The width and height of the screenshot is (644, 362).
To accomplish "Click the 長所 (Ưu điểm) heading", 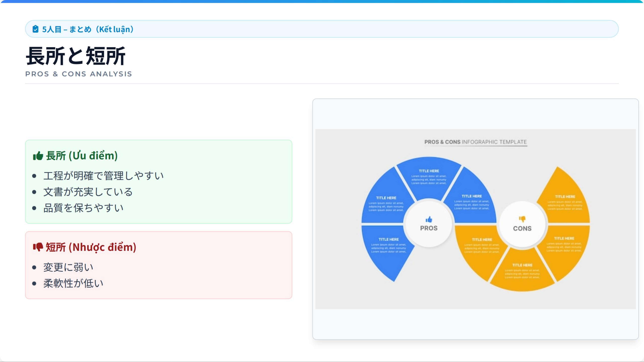I will point(82,156).
